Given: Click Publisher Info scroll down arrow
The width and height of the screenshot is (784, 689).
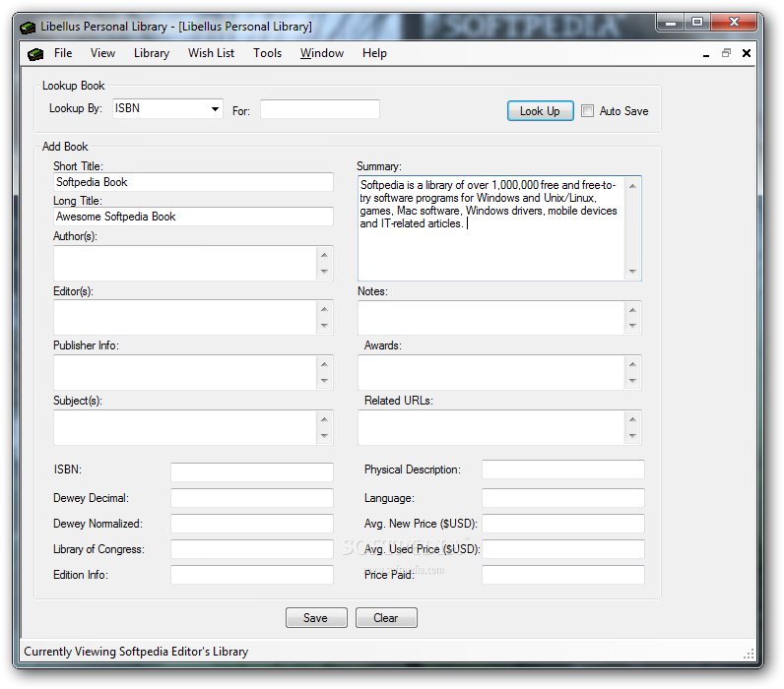Looking at the screenshot, I should pos(324,381).
